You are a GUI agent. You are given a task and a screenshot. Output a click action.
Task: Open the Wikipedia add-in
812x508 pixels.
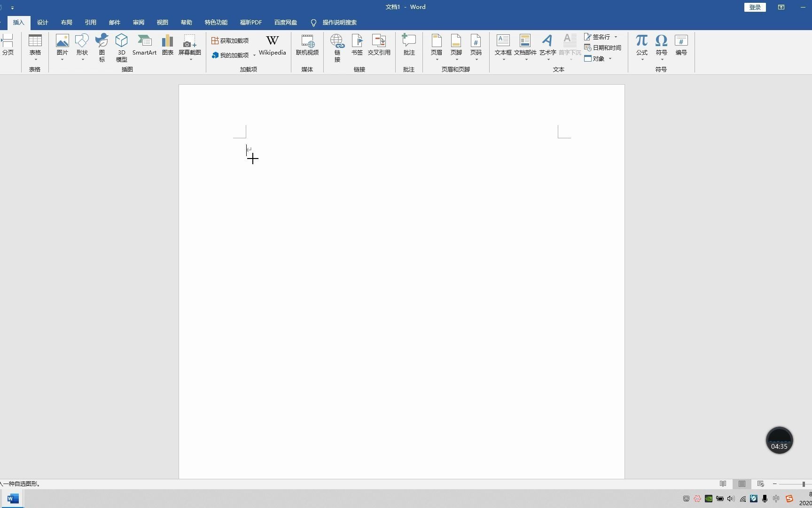[273, 45]
